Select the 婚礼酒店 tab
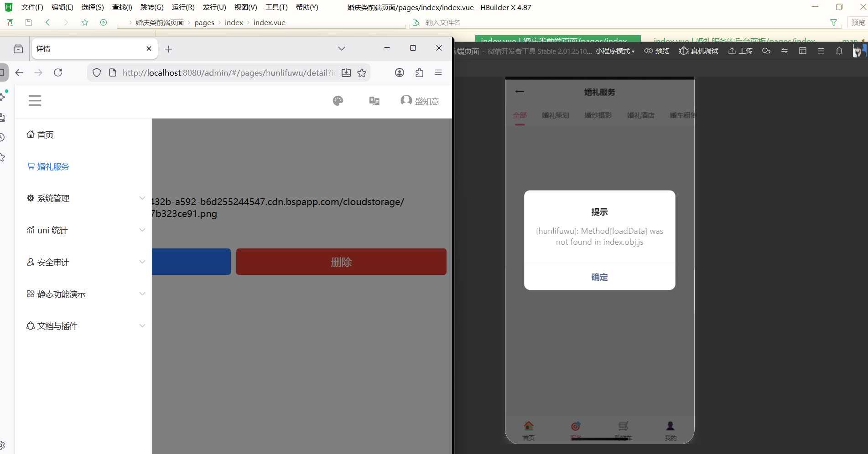Image resolution: width=868 pixels, height=454 pixels. (640, 115)
